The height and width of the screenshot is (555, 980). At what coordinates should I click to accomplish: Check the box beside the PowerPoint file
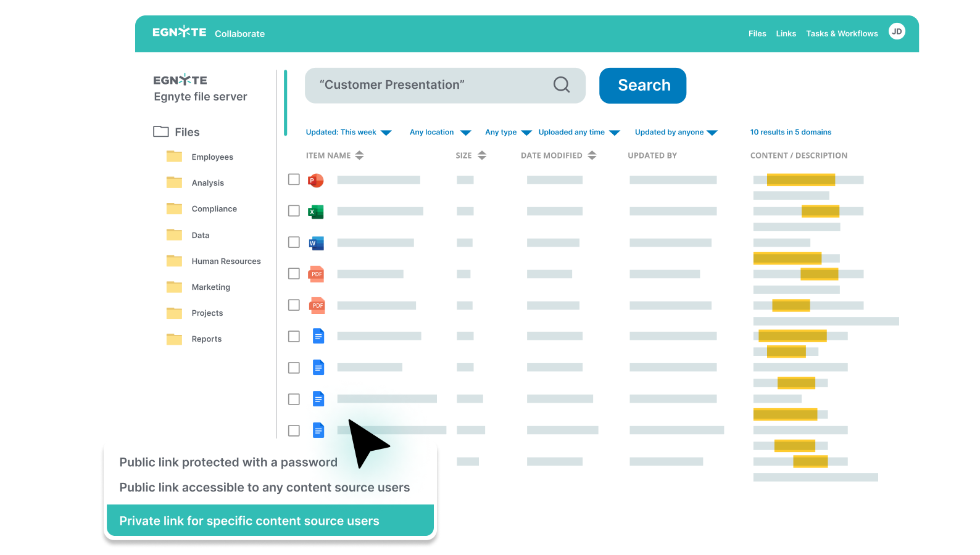click(x=294, y=179)
